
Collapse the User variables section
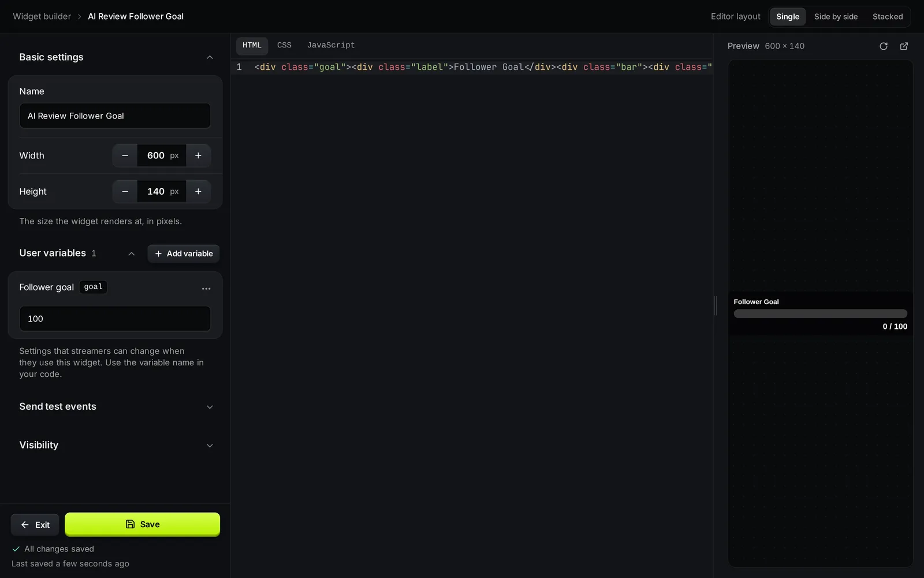click(x=131, y=254)
